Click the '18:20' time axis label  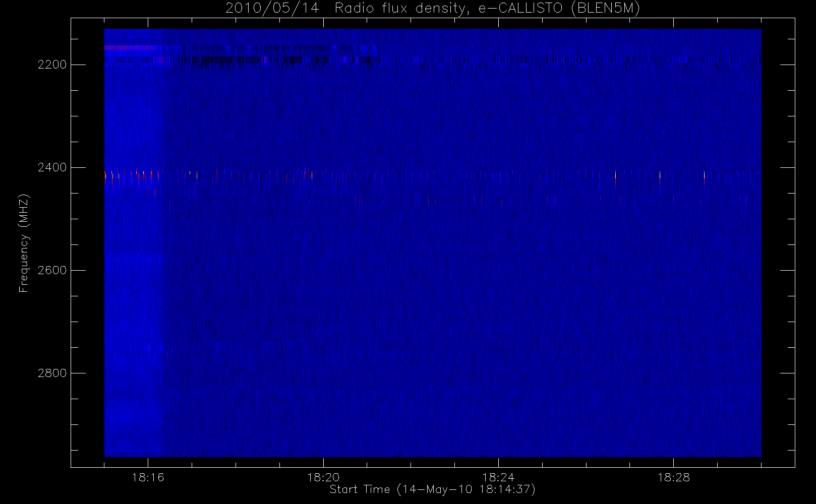(x=323, y=477)
